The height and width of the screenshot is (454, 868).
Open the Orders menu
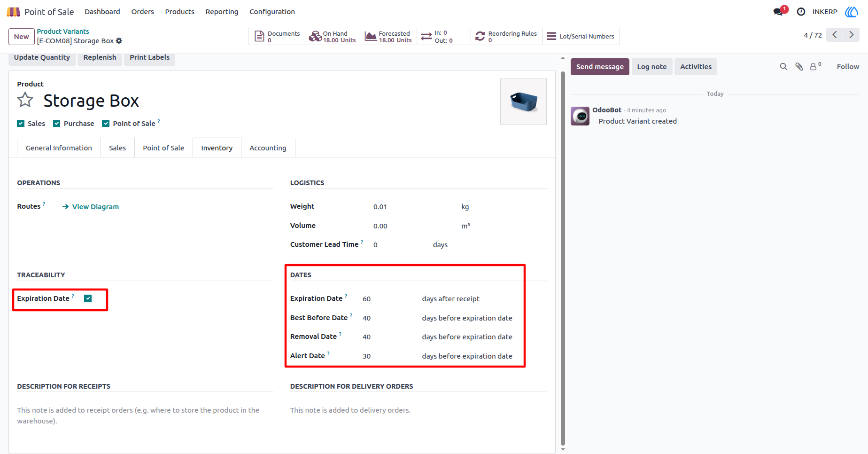coord(143,12)
